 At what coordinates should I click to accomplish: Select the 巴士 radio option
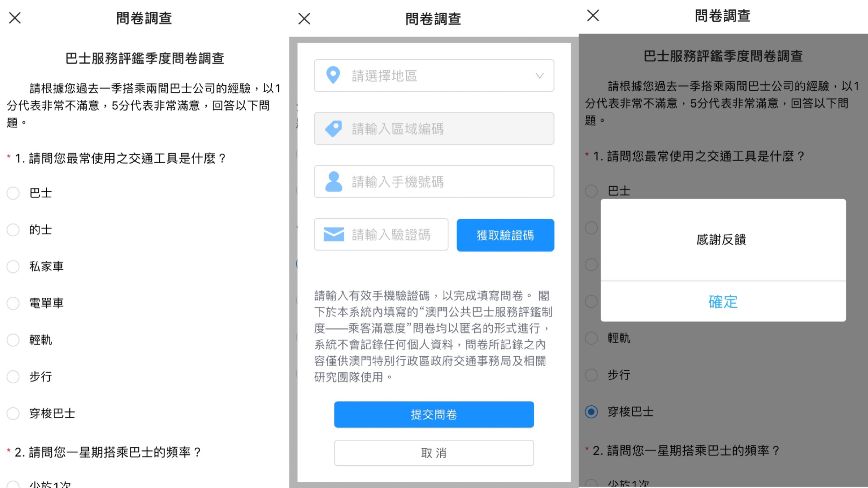[x=13, y=193]
